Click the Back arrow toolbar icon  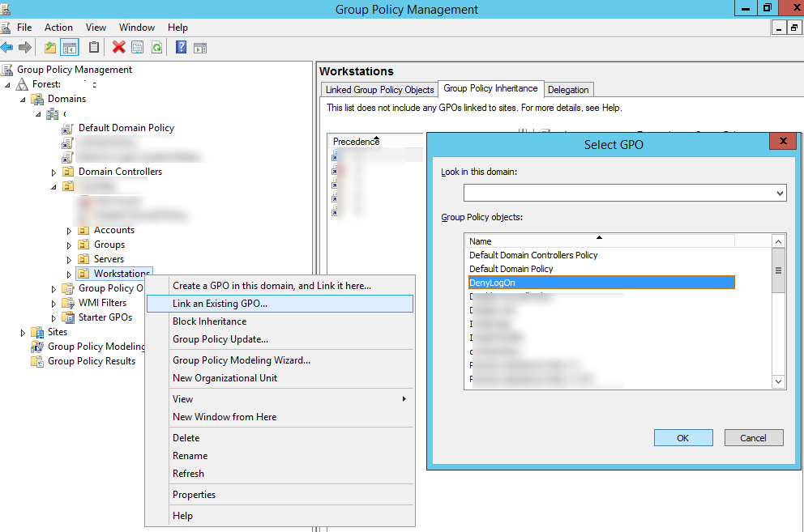[7, 47]
